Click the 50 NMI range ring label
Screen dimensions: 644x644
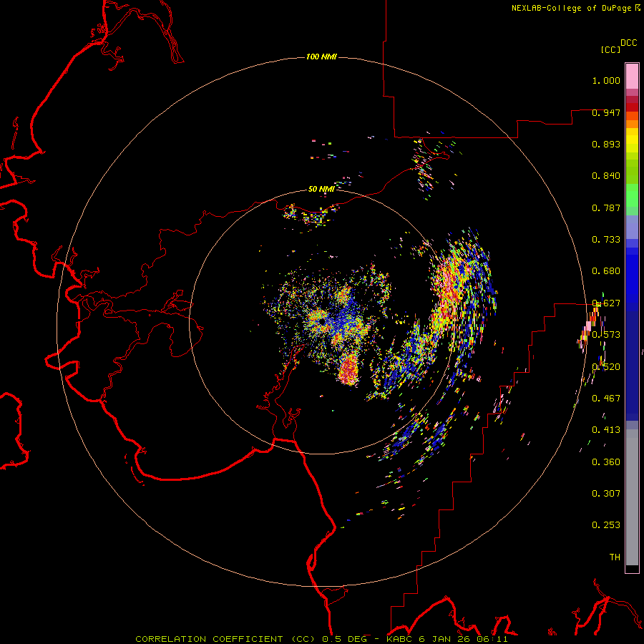click(321, 189)
